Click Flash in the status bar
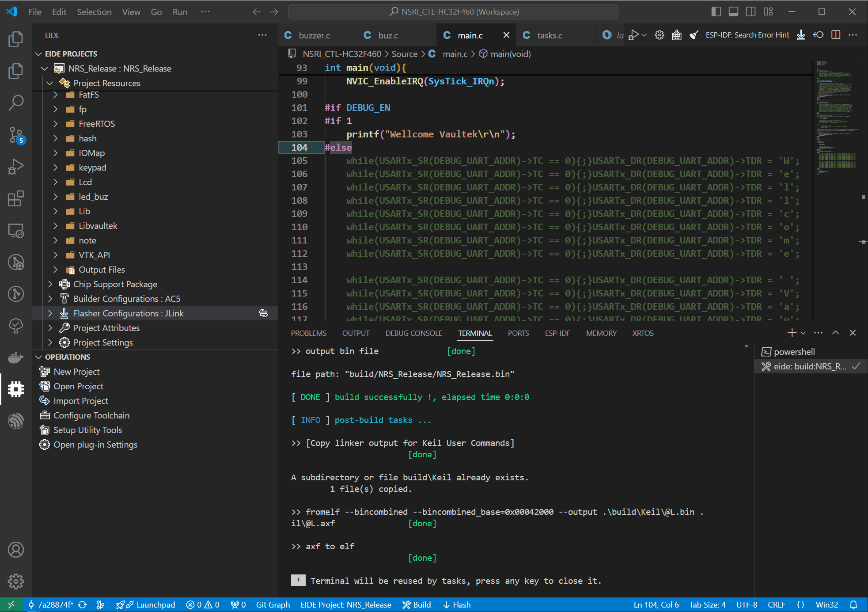868x612 pixels. [x=457, y=604]
